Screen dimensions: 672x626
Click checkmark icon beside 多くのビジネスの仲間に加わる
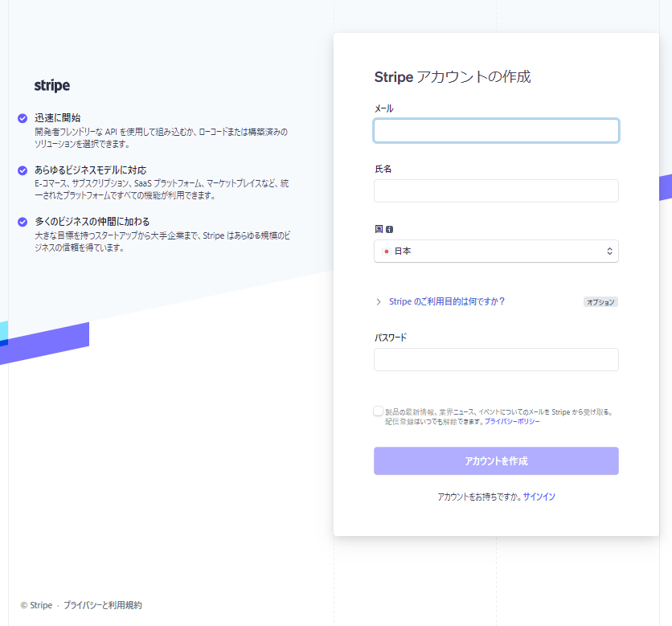23,222
